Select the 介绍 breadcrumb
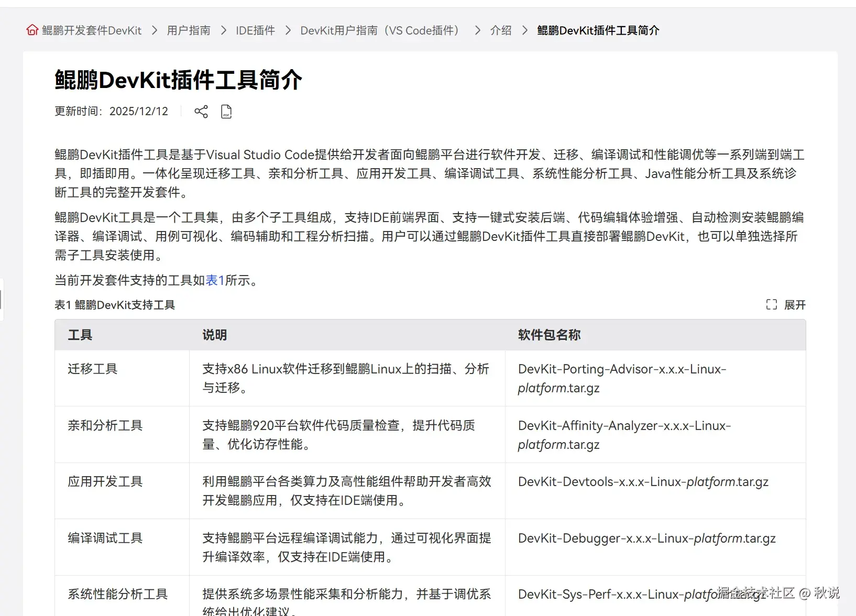 (501, 30)
